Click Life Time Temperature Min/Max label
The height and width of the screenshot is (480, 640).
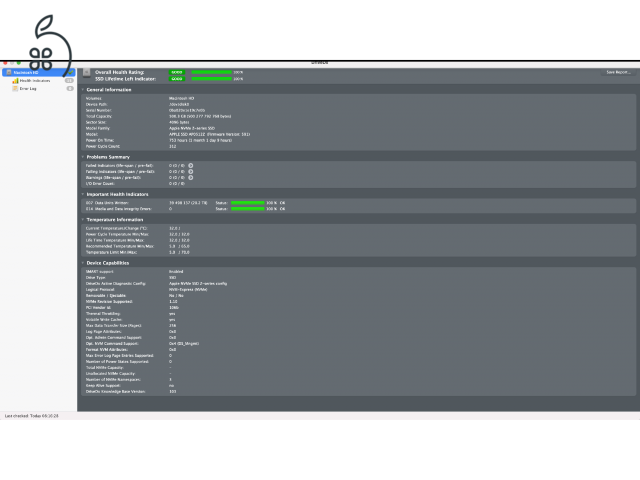[x=115, y=240]
